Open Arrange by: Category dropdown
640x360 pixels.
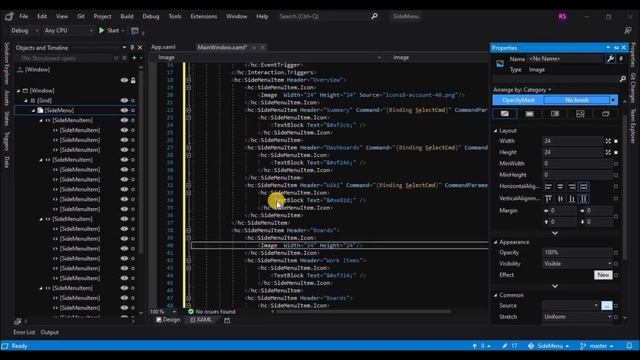point(522,90)
